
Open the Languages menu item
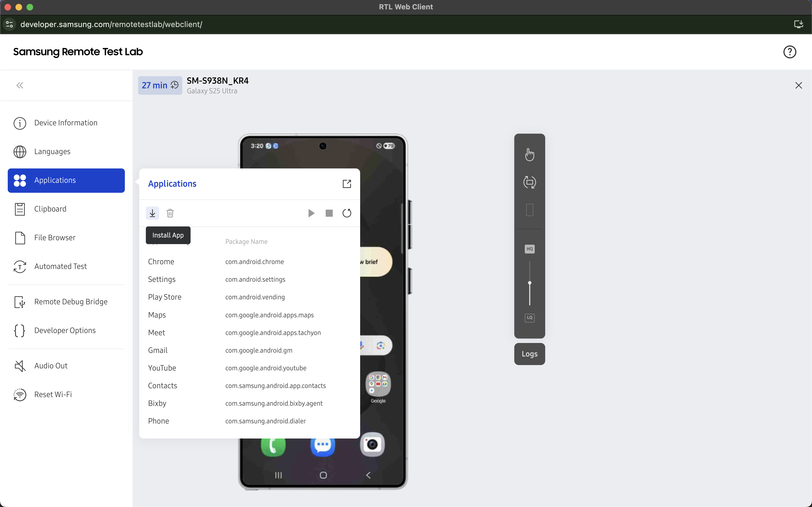(66, 152)
